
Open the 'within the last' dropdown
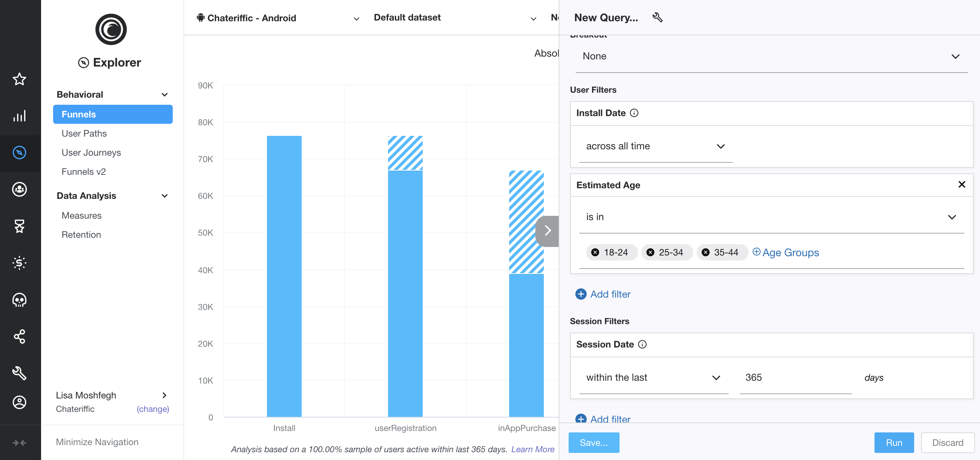pyautogui.click(x=653, y=378)
